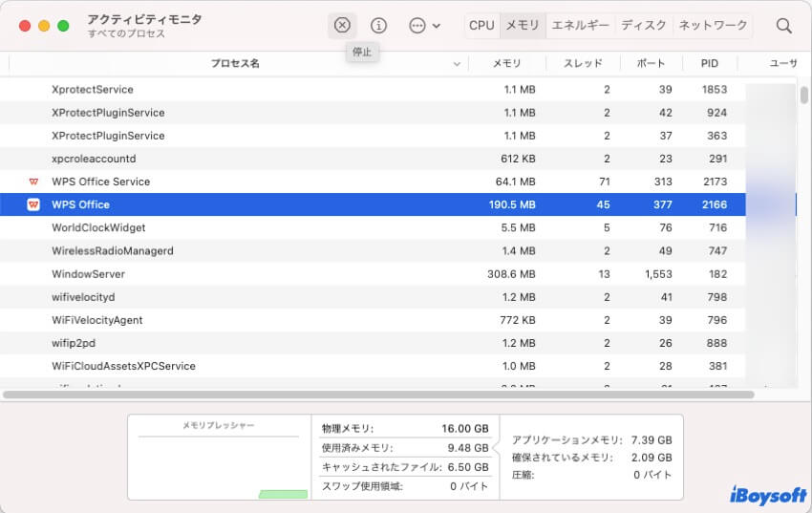Switch to the ネットワーク tab
Viewport: 812px width, 513px height.
pyautogui.click(x=713, y=25)
